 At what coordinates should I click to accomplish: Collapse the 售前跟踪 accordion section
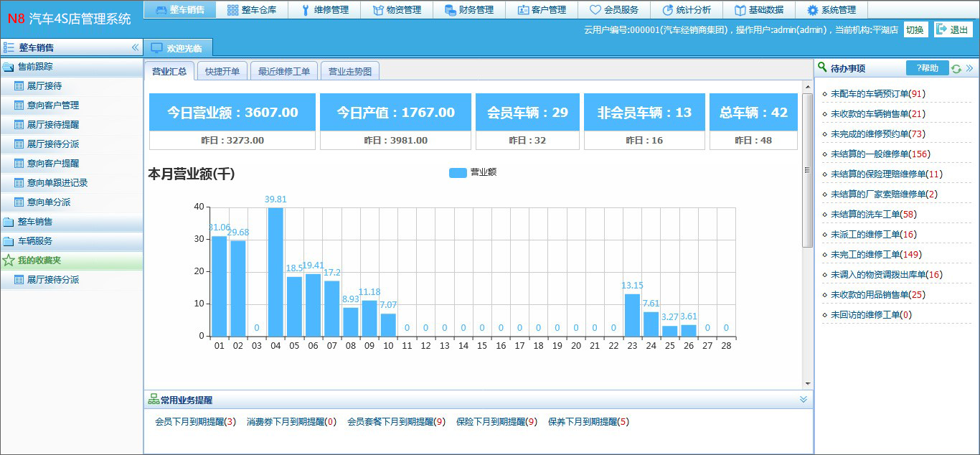[x=72, y=67]
